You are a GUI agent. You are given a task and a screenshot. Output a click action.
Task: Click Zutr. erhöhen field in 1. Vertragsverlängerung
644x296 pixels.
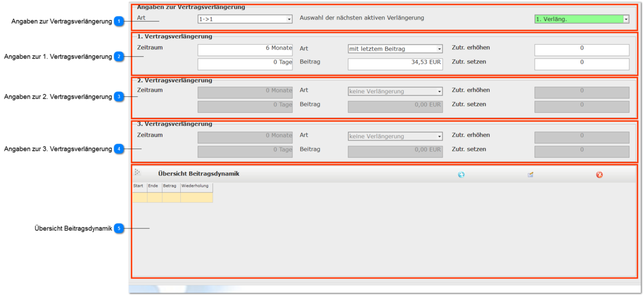pos(582,50)
